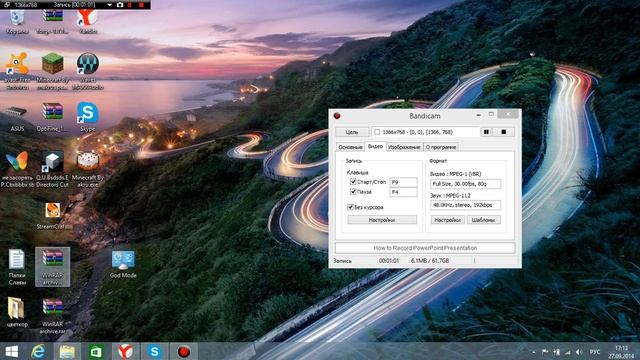The height and width of the screenshot is (360, 640).
Task: Open the butterfly icon labeled не засорять
Action: click(x=17, y=169)
